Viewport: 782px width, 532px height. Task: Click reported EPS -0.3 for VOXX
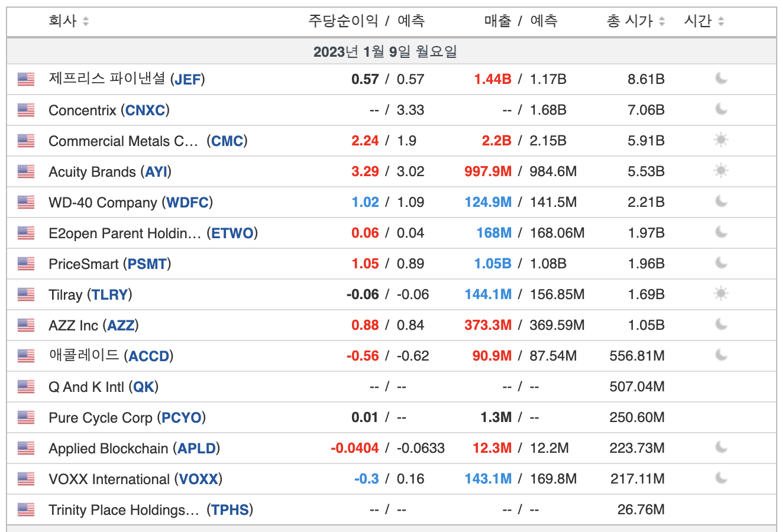tap(367, 479)
